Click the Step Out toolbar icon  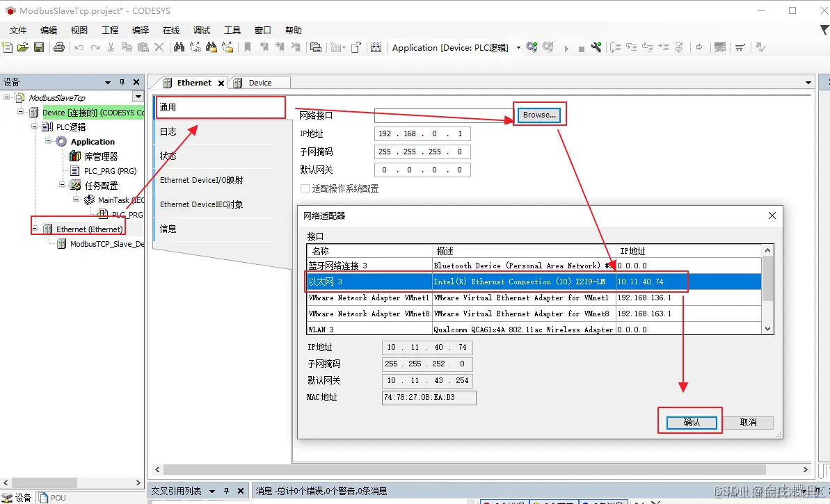(x=647, y=47)
